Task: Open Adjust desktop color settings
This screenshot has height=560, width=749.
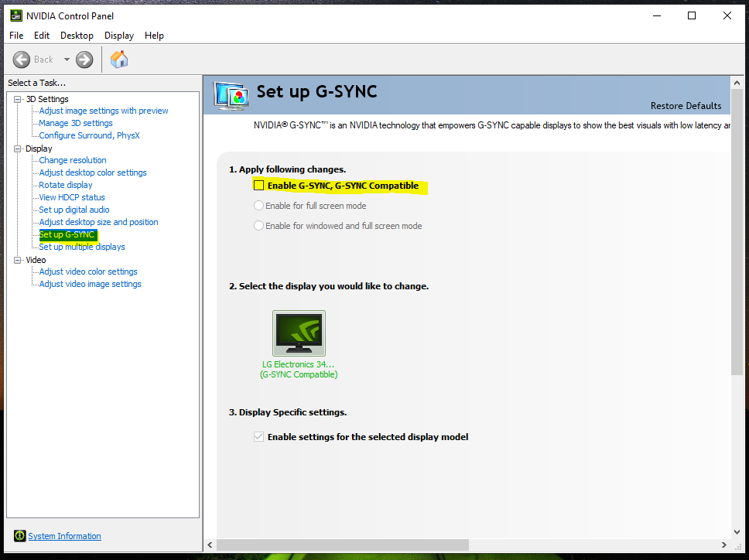Action: pyautogui.click(x=93, y=172)
